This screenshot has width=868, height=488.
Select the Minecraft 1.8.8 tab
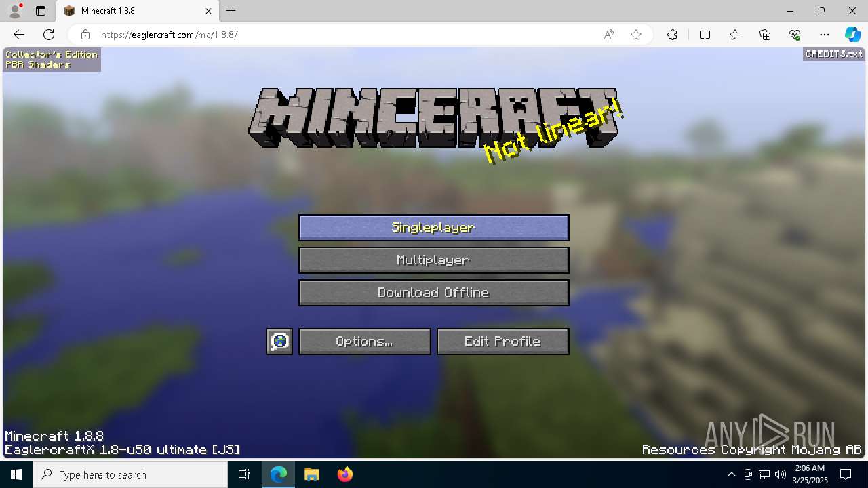pos(137,11)
